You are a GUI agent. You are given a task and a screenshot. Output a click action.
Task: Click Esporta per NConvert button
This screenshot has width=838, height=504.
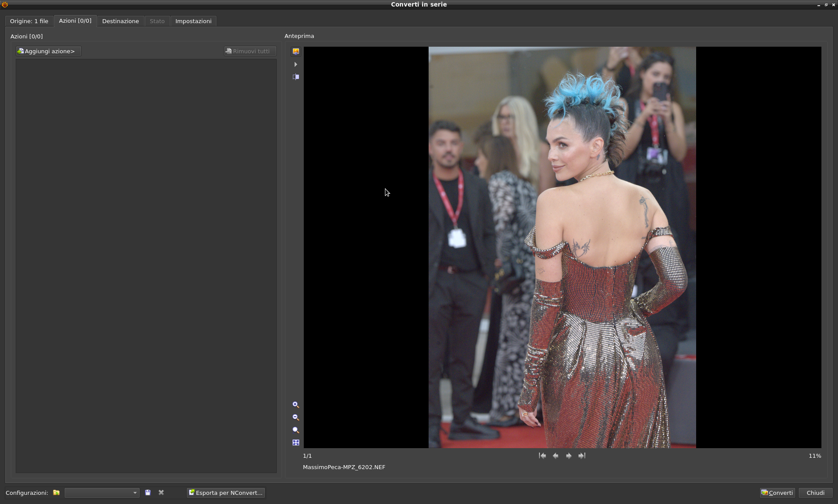(226, 493)
